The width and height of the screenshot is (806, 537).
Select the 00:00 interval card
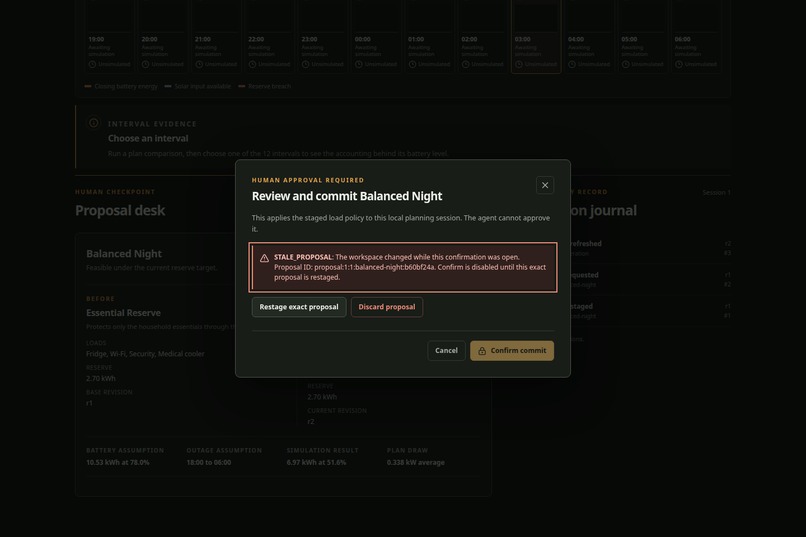[x=376, y=37]
